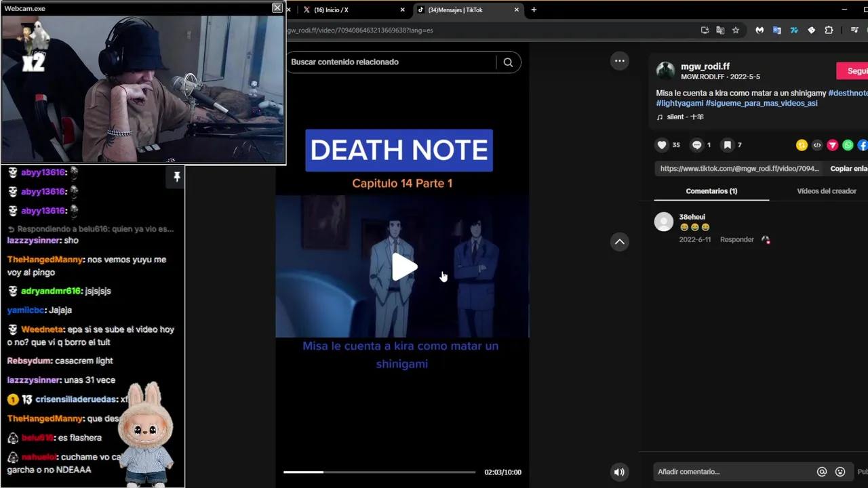
Task: Open mgw_rodi.ff username link
Action: click(705, 66)
